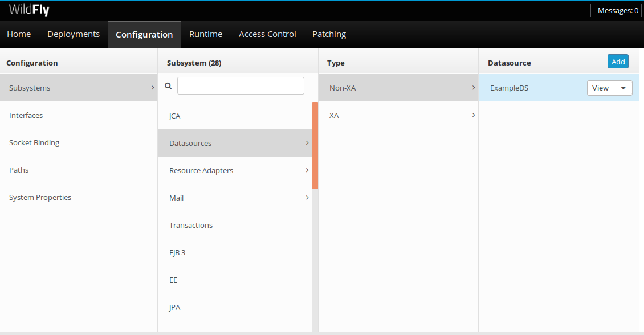This screenshot has width=644, height=335.
Task: Click the WildFly logo
Action: coord(29,10)
